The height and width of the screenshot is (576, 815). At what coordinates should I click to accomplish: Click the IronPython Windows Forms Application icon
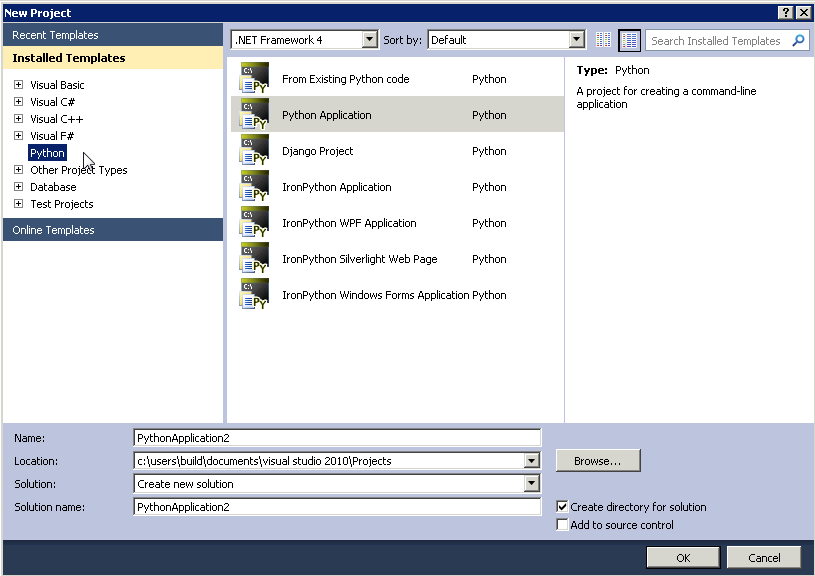pyautogui.click(x=254, y=294)
